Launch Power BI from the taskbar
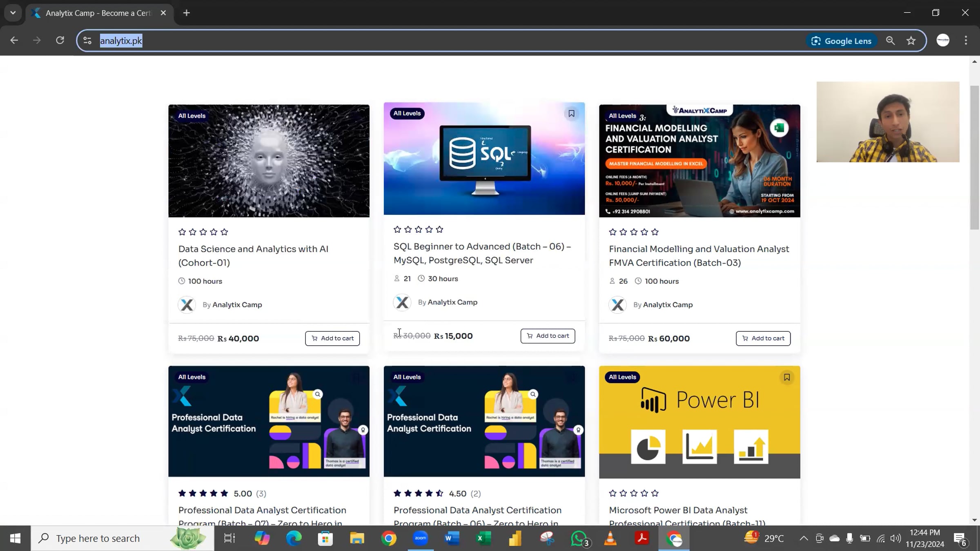Viewport: 980px width, 551px height. click(514, 538)
